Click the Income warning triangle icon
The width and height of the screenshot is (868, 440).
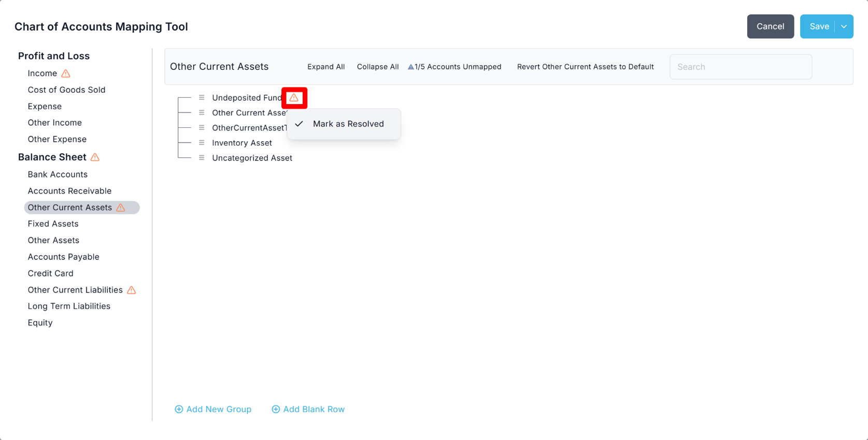(66, 74)
